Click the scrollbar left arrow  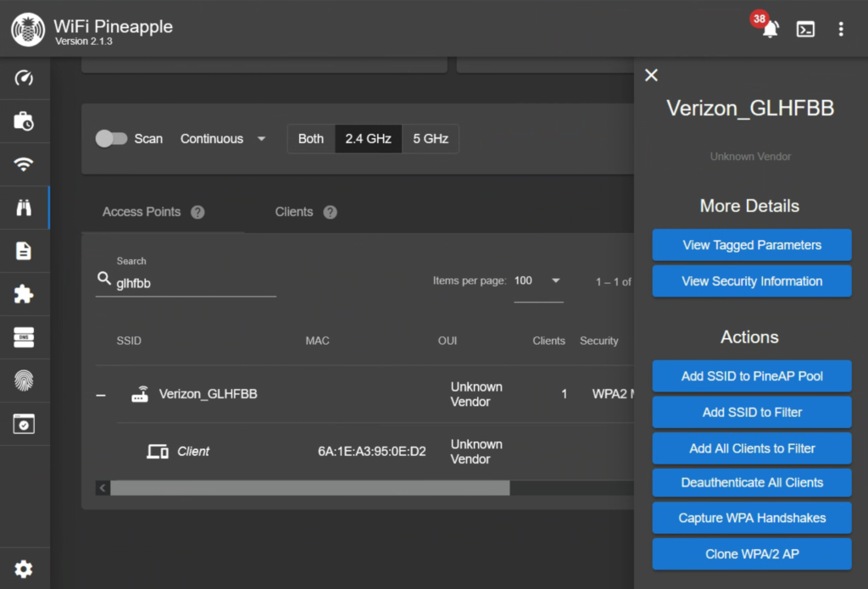103,487
